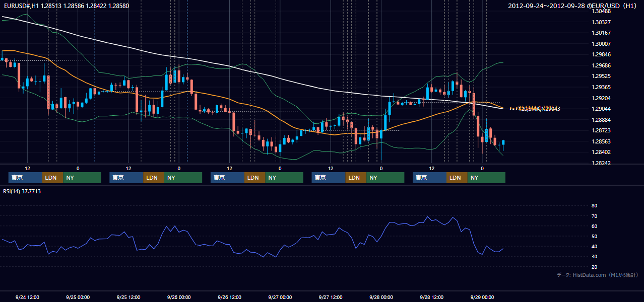Click RSI scale value 40
The height and width of the screenshot is (302, 644).
point(594,247)
